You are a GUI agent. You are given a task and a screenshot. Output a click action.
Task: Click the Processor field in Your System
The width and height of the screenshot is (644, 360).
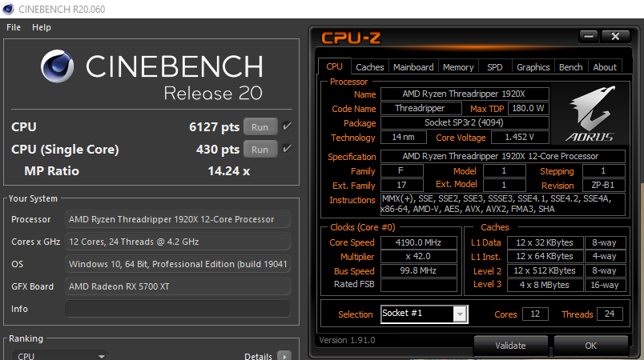click(178, 219)
